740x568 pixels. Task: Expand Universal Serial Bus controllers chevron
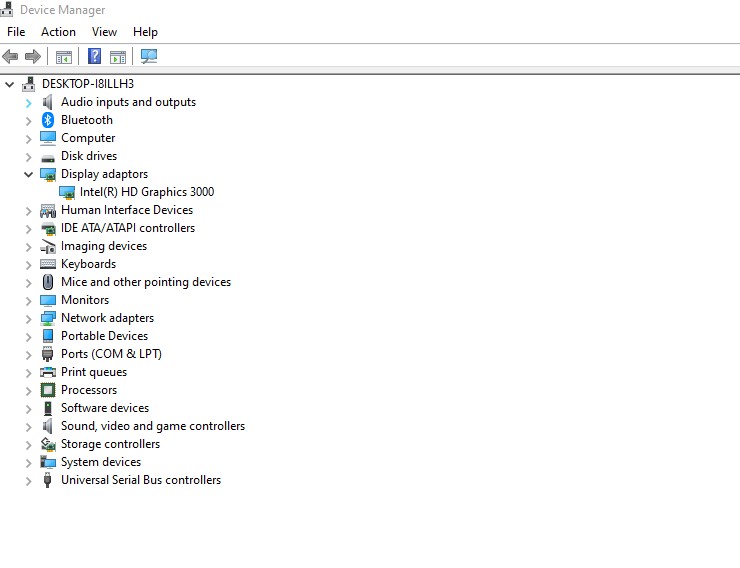pyautogui.click(x=28, y=481)
